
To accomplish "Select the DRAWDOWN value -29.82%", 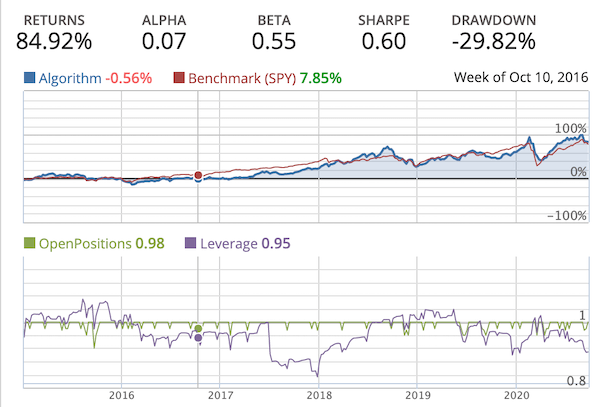I will tap(493, 41).
